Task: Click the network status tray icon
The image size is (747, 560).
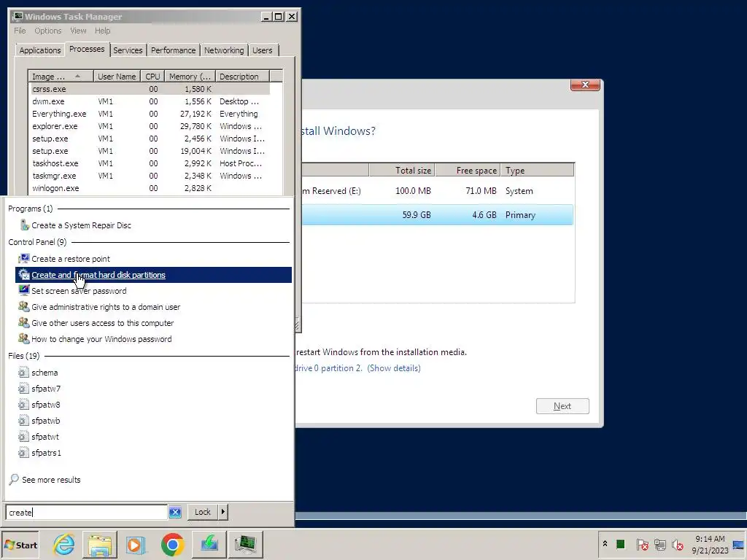Action: [659, 544]
